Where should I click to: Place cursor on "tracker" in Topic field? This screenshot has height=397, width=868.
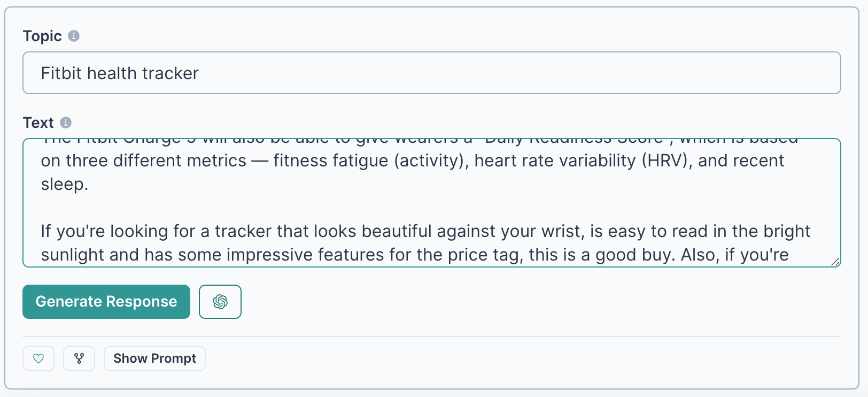(170, 73)
